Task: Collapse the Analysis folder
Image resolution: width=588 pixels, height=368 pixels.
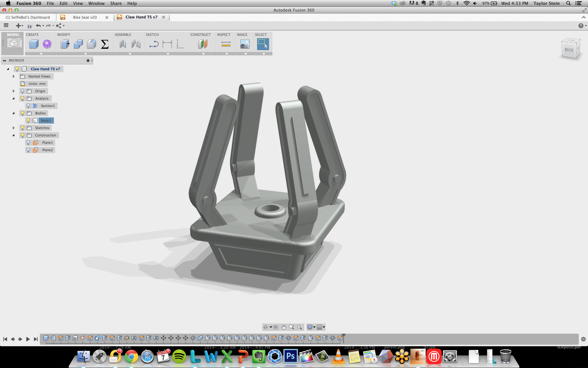Action: click(14, 99)
